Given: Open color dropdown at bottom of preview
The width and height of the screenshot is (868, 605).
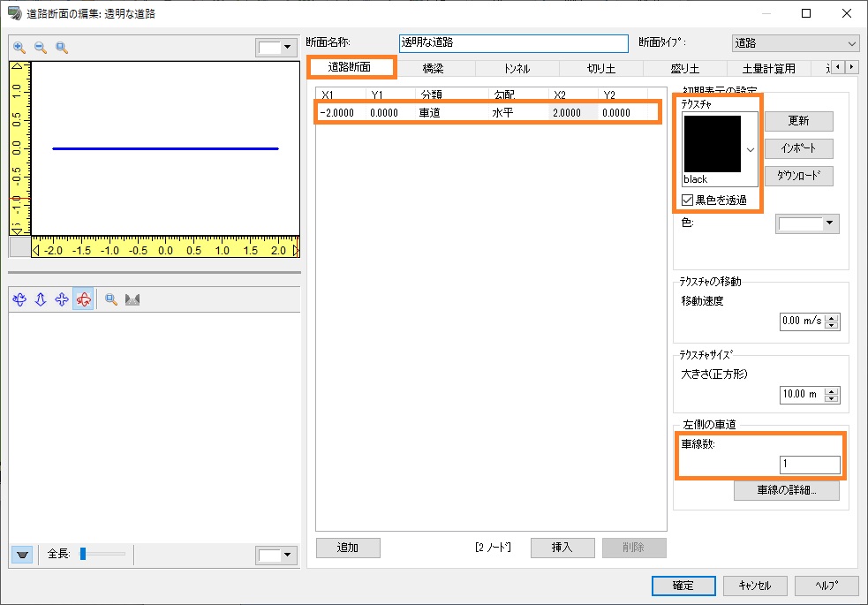Looking at the screenshot, I should click(275, 555).
